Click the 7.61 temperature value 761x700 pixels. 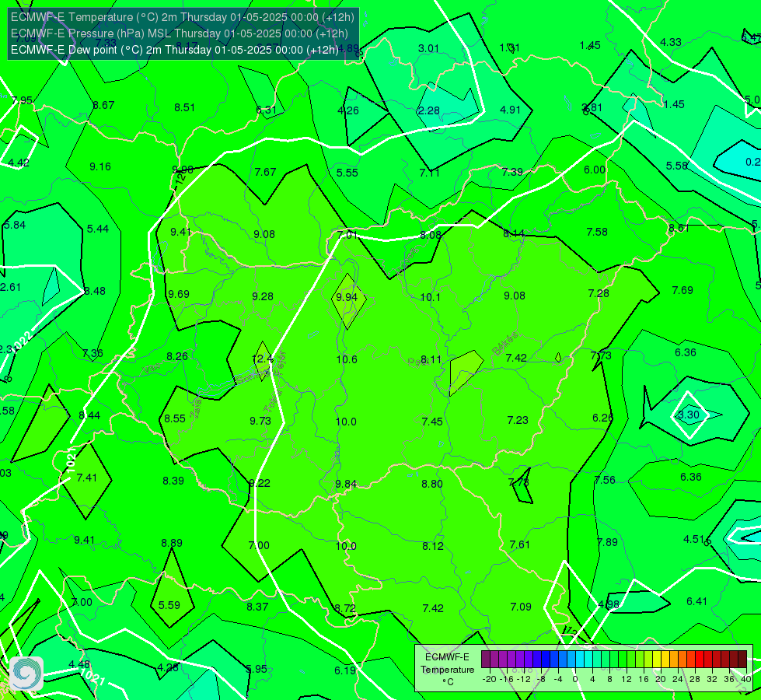point(520,544)
